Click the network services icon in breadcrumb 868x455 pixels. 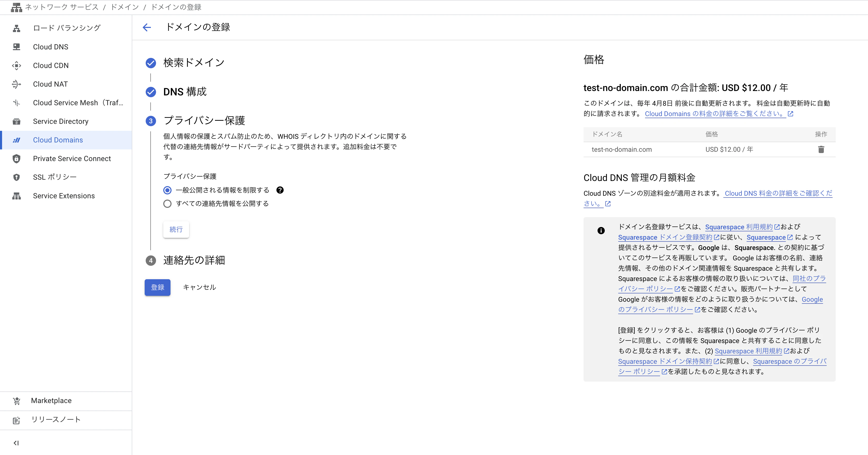[16, 7]
